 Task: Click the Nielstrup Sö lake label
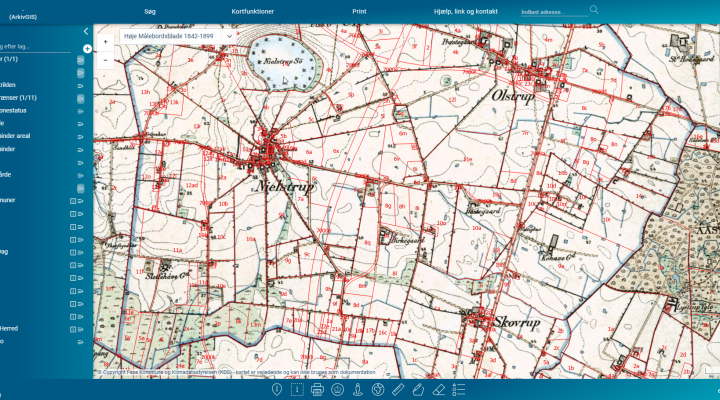[x=284, y=61]
